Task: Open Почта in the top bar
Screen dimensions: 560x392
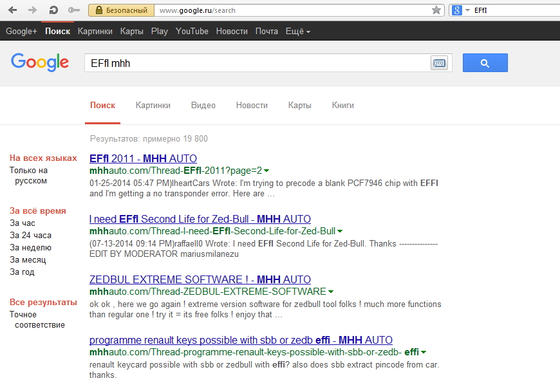Action: pyautogui.click(x=266, y=32)
